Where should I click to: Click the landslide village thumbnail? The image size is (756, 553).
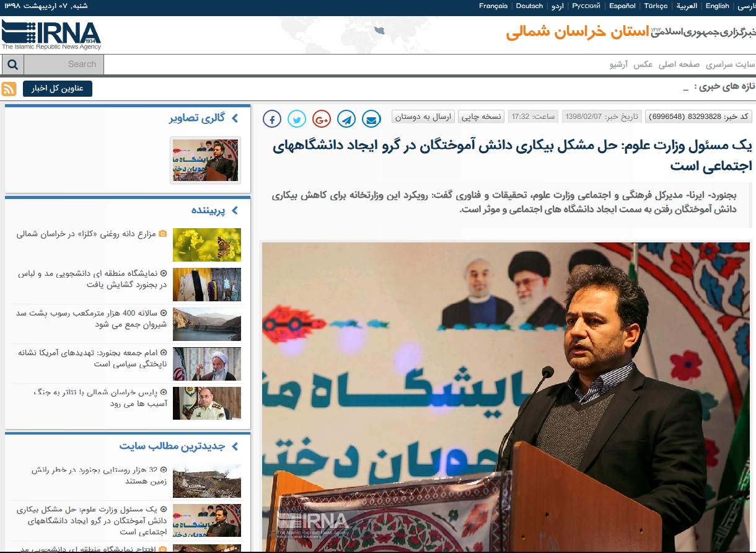(x=207, y=481)
